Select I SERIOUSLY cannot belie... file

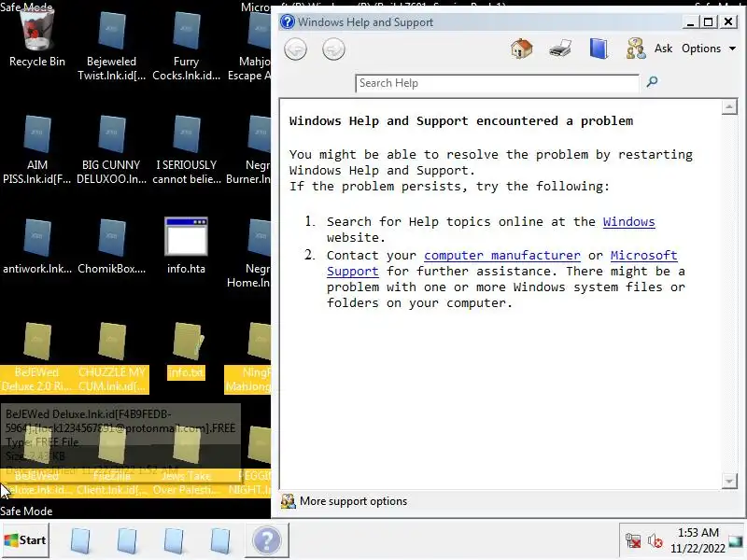pyautogui.click(x=186, y=149)
